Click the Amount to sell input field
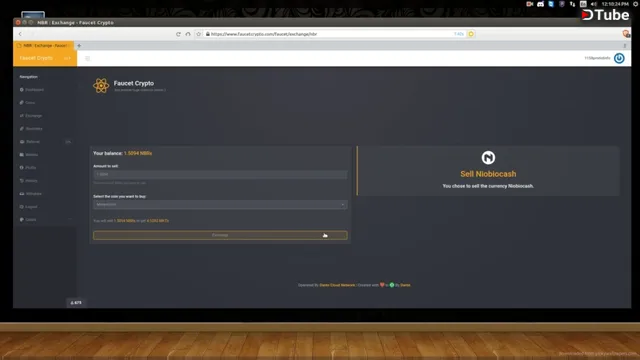Image resolution: width=640 pixels, height=360 pixels. [x=220, y=174]
